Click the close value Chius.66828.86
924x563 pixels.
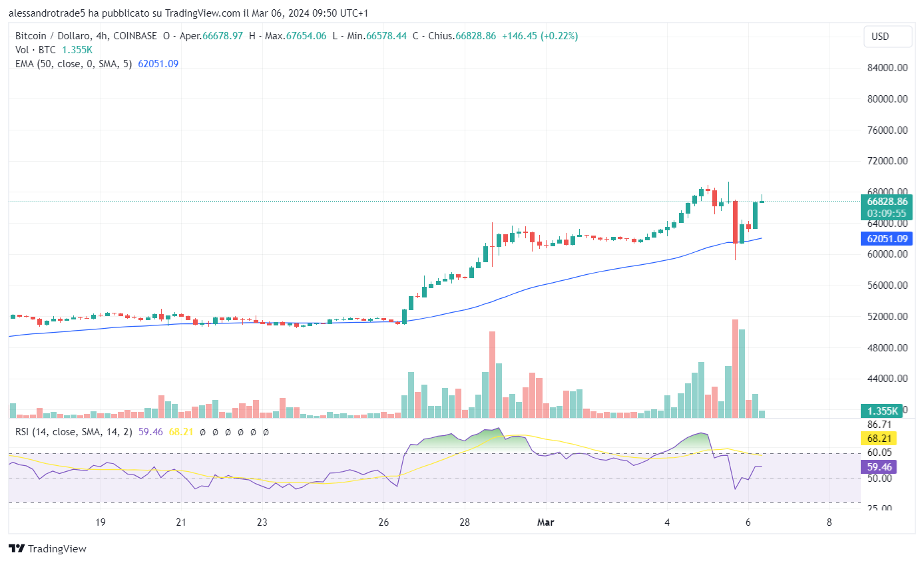[x=461, y=36]
